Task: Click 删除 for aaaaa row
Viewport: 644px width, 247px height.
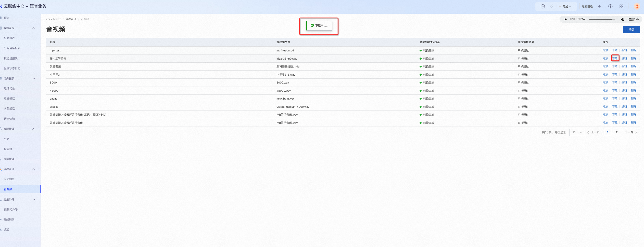Action: point(634,99)
